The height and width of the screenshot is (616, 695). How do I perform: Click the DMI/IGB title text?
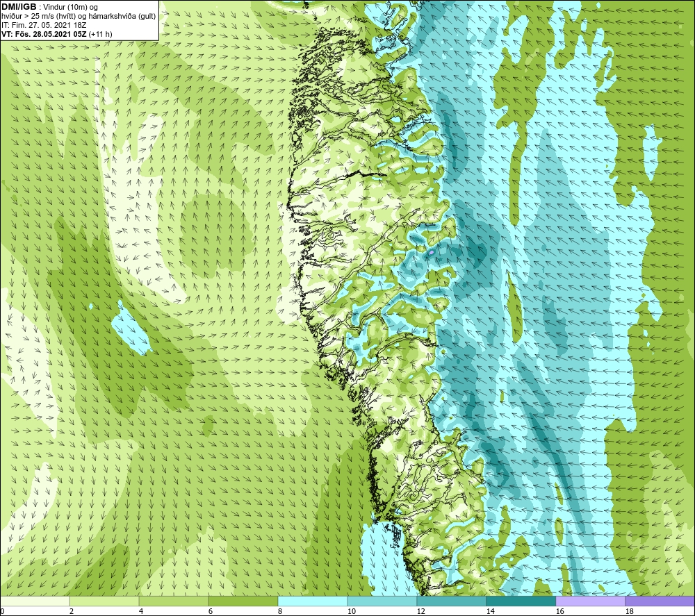point(19,7)
